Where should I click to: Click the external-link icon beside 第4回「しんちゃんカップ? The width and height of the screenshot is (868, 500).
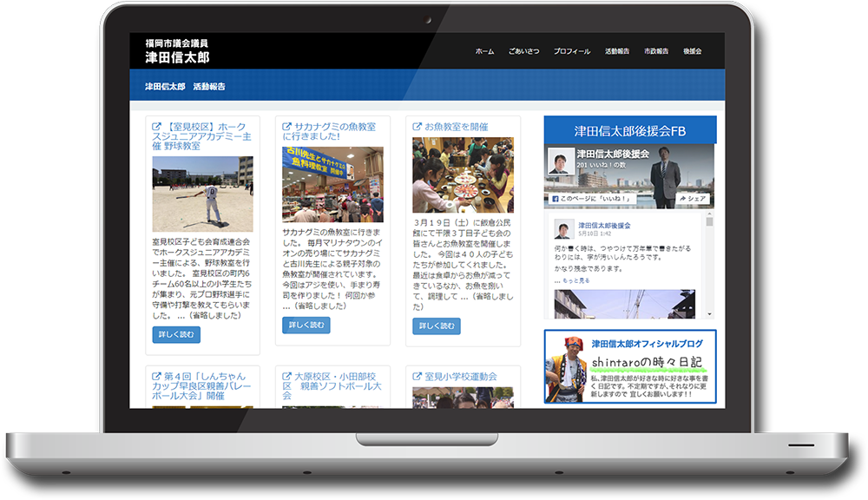point(157,377)
